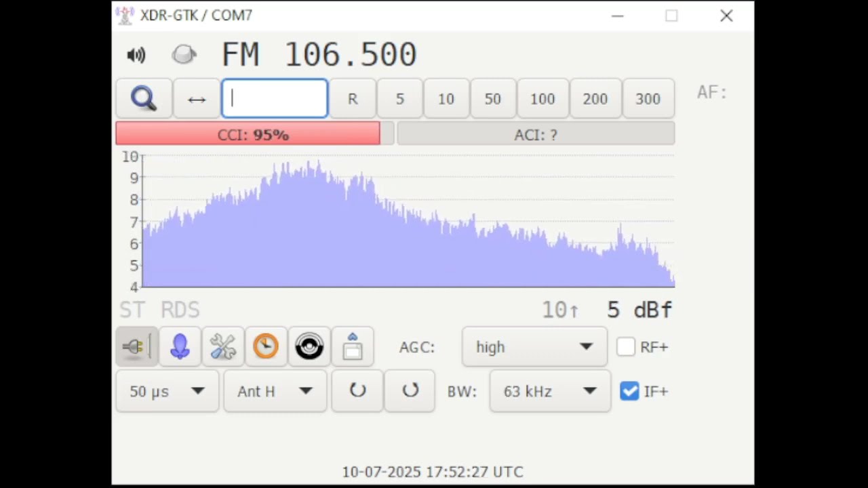
Task: Open the AGC high dropdown
Action: [534, 347]
